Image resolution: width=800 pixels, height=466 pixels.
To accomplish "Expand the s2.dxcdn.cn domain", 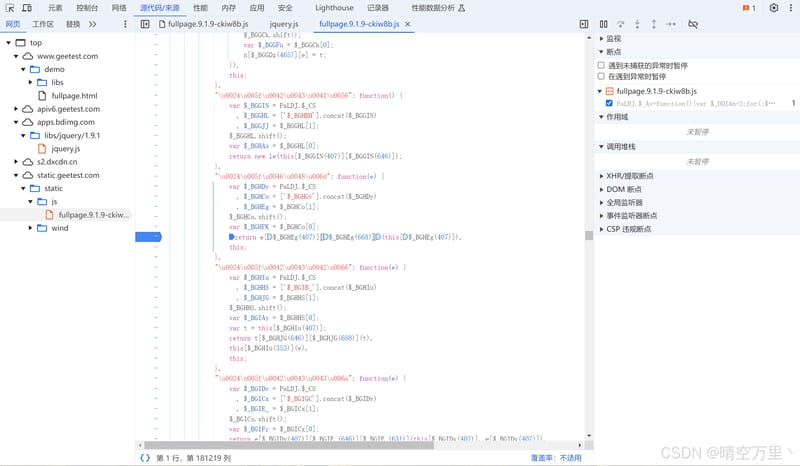I will [x=16, y=162].
